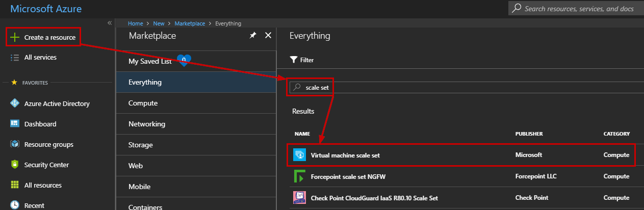Click the Virtual machine scale set icon
Viewport: 644px width, 210px height.
tap(299, 155)
